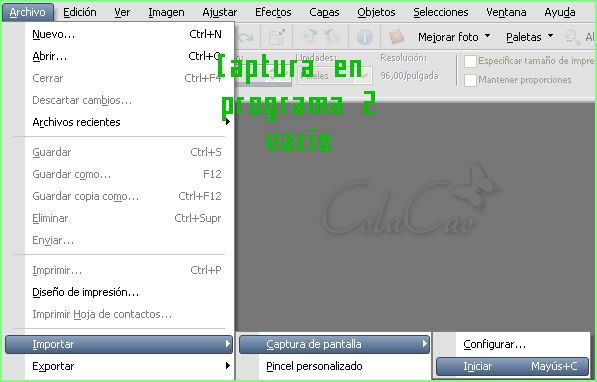Click the blue image information icon
Viewport: 597px width, 382px height.
click(x=364, y=37)
